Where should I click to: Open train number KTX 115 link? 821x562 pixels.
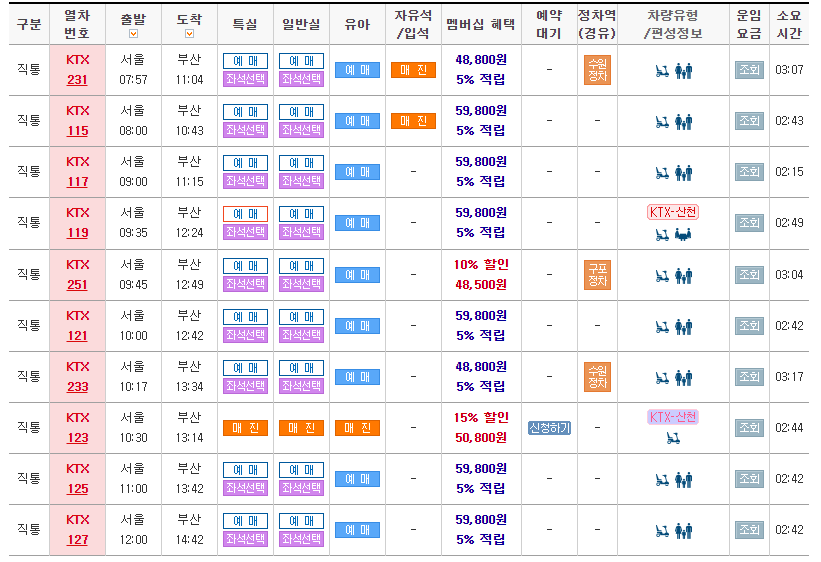[77, 131]
